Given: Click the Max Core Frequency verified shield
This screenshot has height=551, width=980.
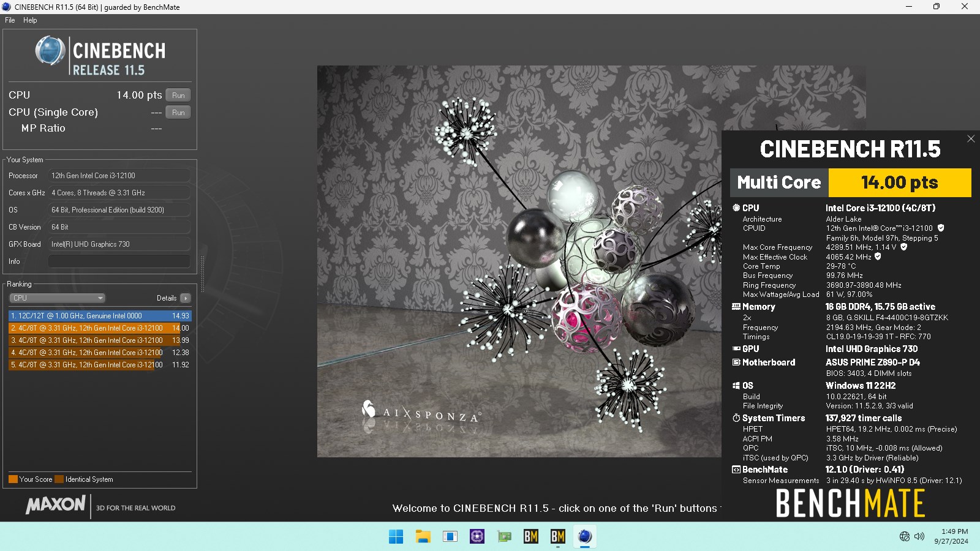Looking at the screenshot, I should [x=903, y=247].
